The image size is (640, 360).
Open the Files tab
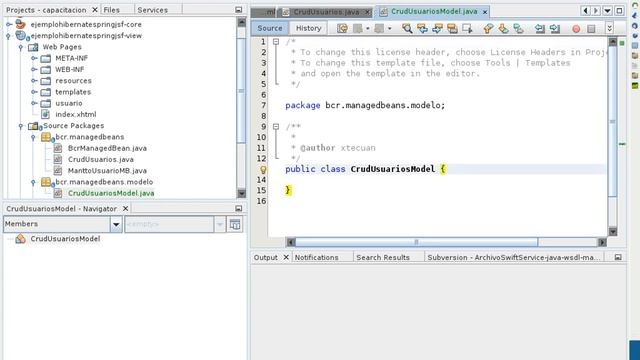point(111,10)
